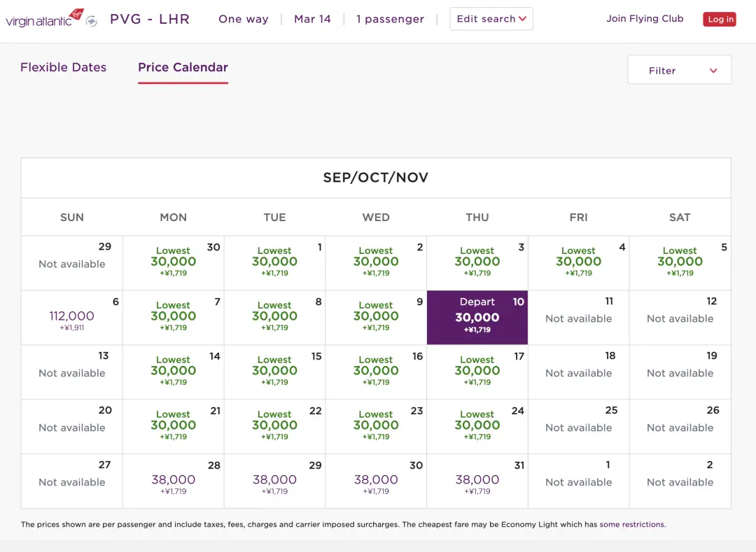Image resolution: width=756 pixels, height=552 pixels.
Task: Click the Filter chevron arrow
Action: [x=713, y=71]
